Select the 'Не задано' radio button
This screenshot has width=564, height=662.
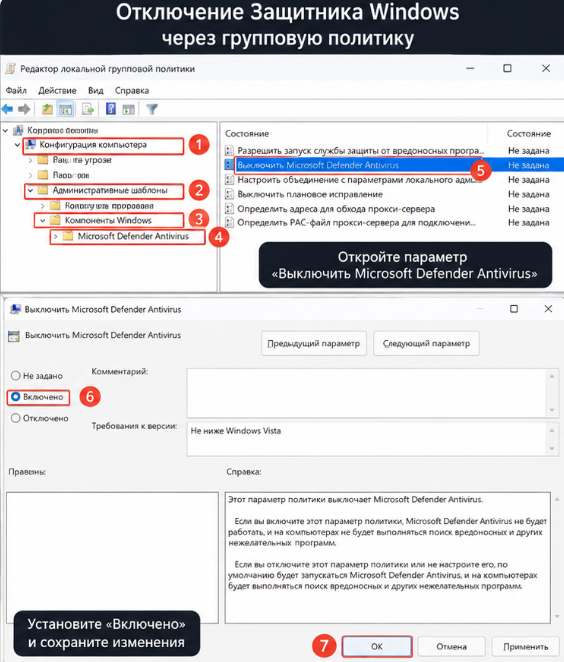click(x=16, y=375)
